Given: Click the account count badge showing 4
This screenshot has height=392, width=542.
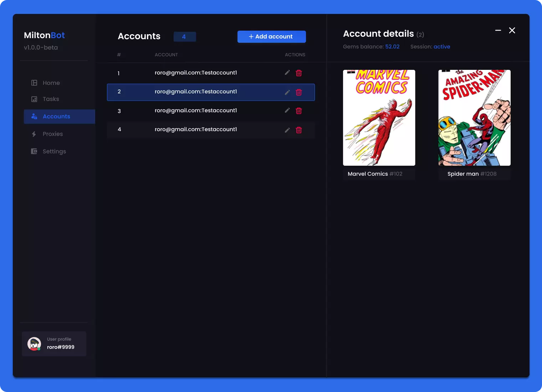Looking at the screenshot, I should tap(185, 36).
